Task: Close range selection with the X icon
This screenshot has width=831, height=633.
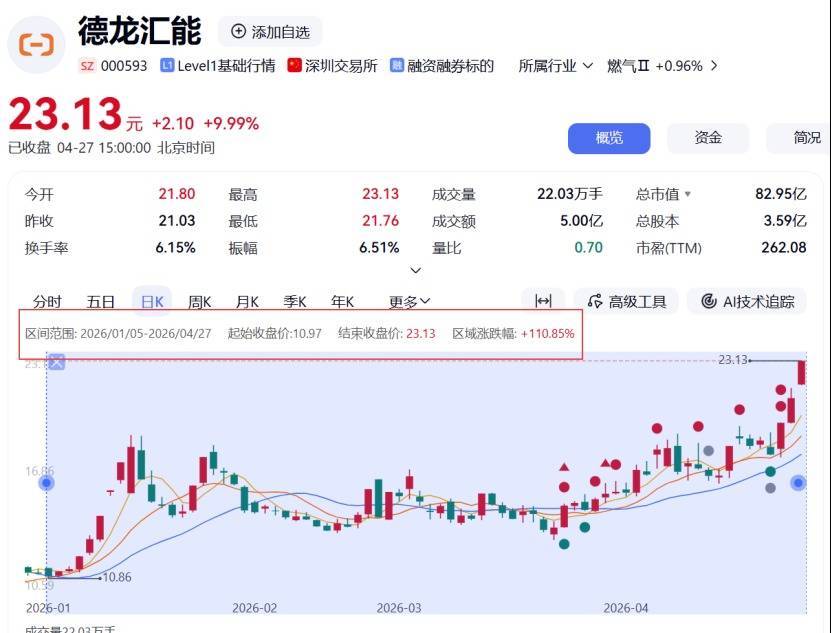Action: pyautogui.click(x=57, y=362)
